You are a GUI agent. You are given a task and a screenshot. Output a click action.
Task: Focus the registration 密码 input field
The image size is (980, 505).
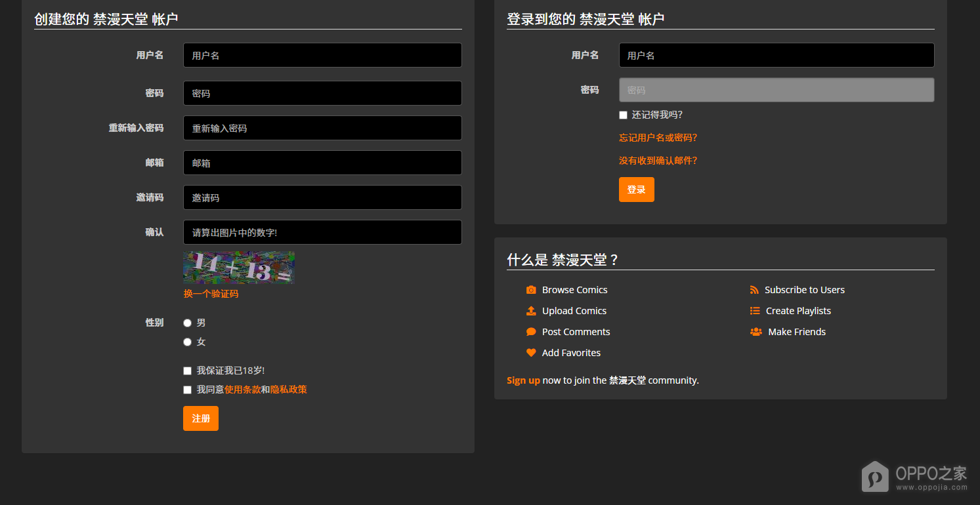click(x=322, y=93)
